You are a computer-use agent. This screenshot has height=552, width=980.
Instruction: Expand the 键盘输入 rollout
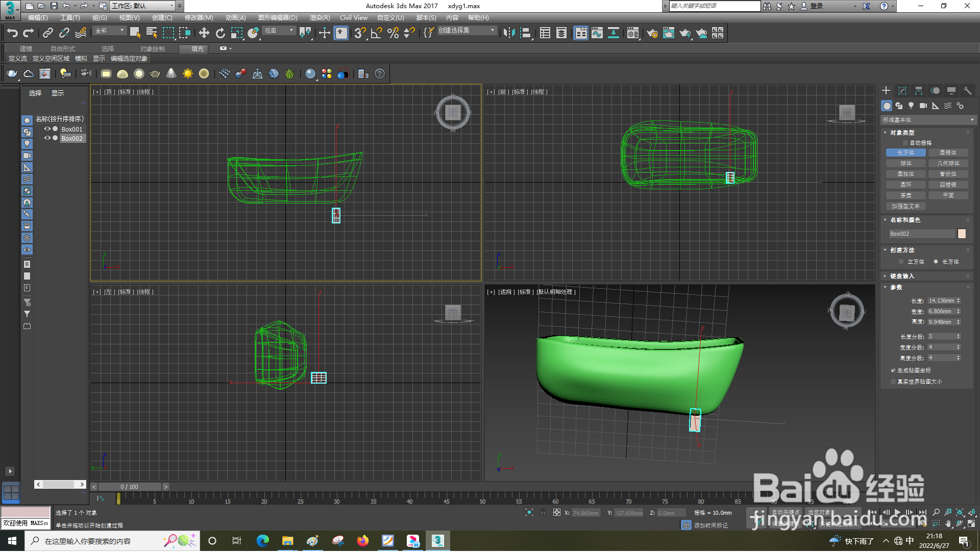tap(902, 276)
